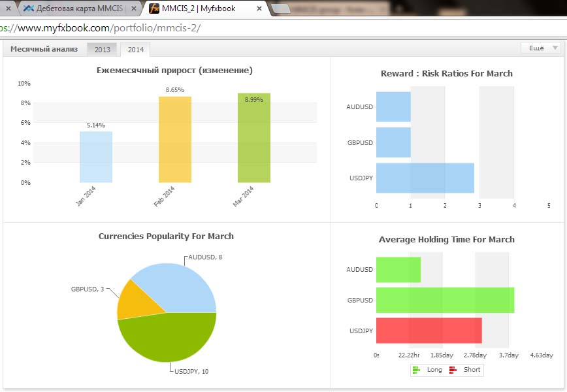The height and width of the screenshot is (392, 567).
Task: Switch to the 2013 monthly analysis tab
Action: point(103,50)
